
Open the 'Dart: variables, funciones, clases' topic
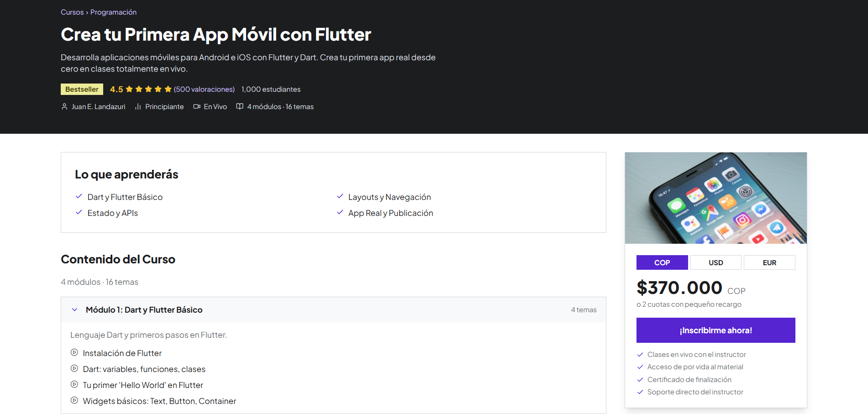click(144, 369)
